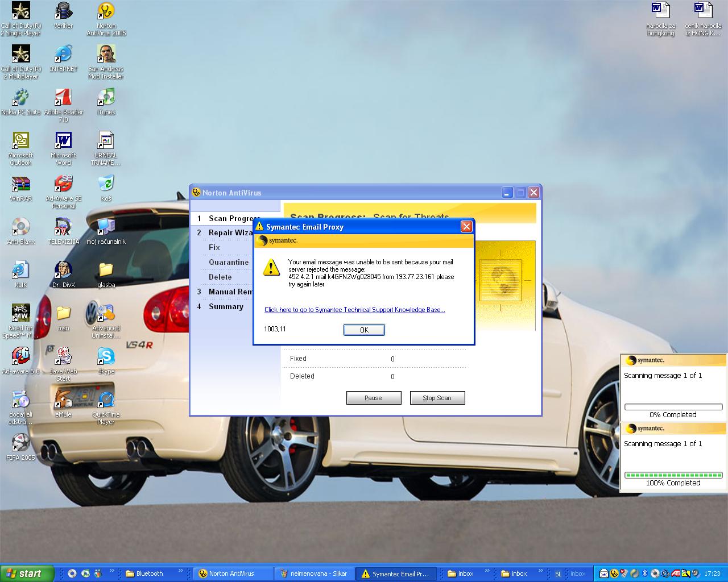
Task: Open QuickTime Player shortcut
Action: coord(106,408)
